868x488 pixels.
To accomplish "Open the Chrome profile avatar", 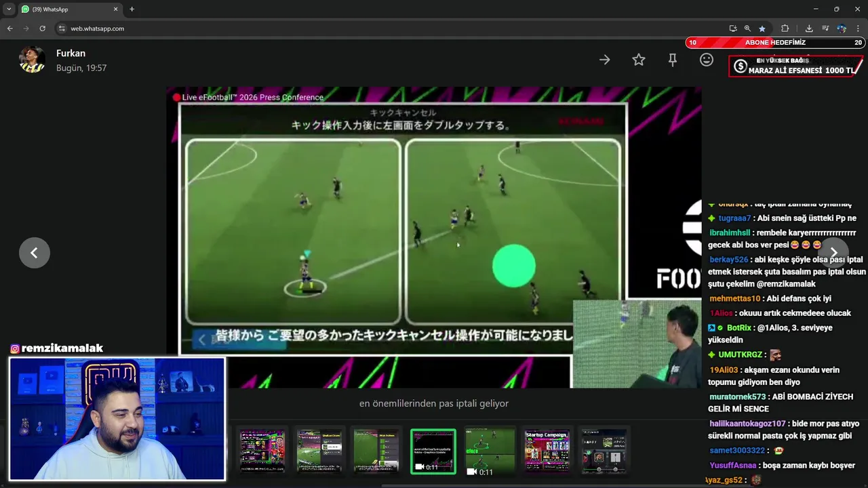I will coord(842,28).
